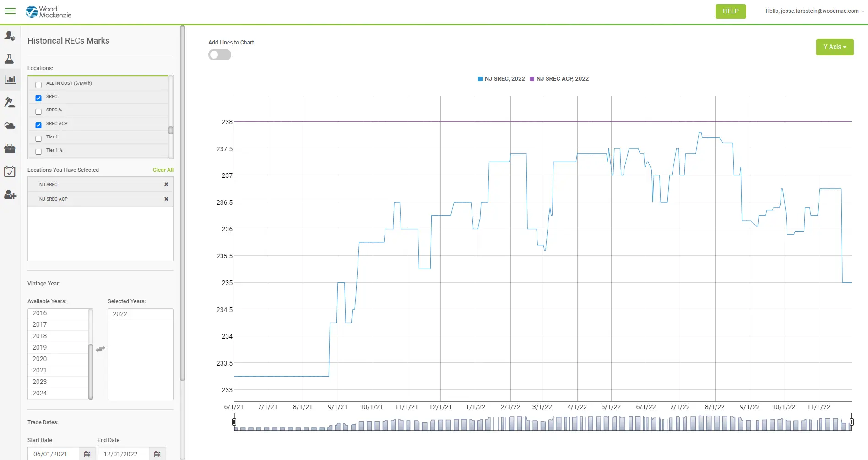Expand the user account dropdown menu
This screenshot has height=460, width=868.
[814, 11]
